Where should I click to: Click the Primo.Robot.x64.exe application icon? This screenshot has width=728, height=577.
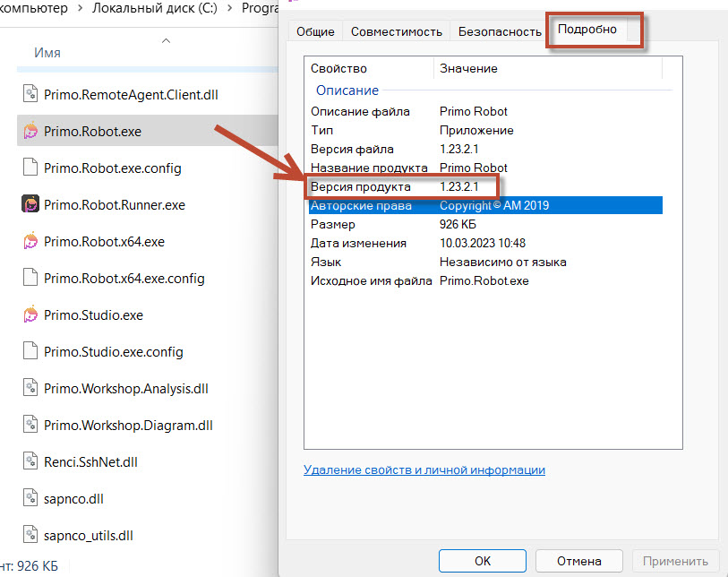(30, 241)
